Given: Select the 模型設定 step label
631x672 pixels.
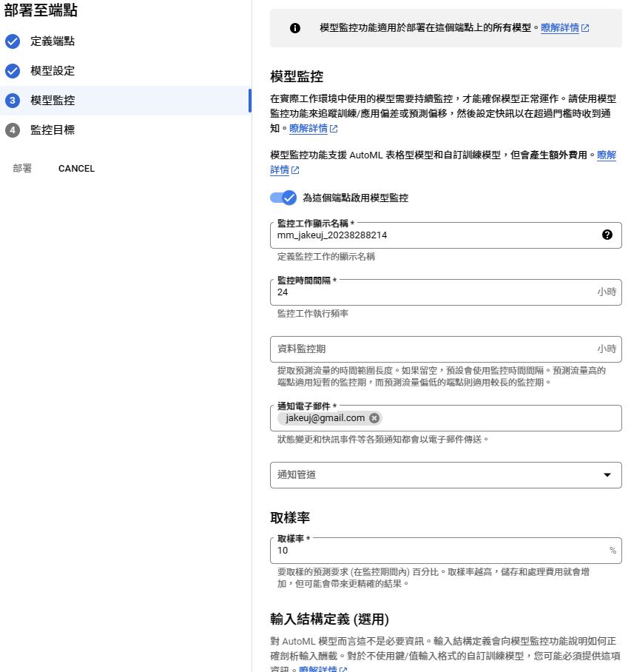Looking at the screenshot, I should 53,71.
